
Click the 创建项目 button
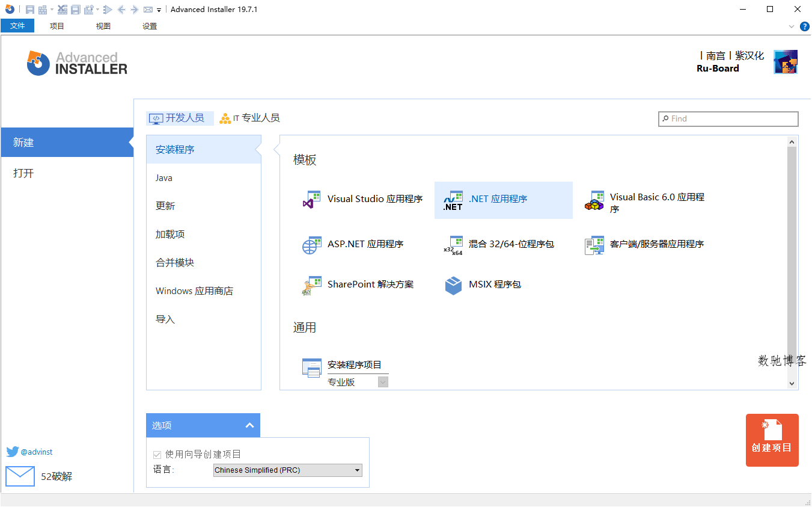pos(772,440)
